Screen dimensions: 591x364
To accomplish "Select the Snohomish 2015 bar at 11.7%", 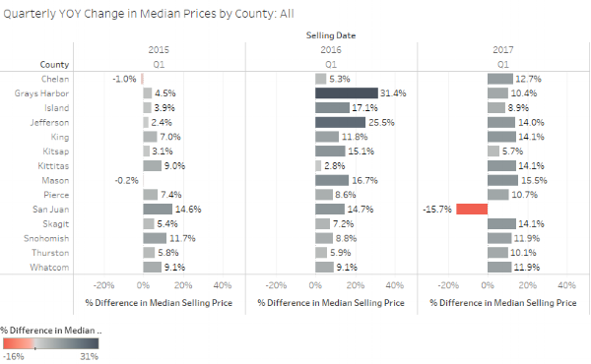I will (155, 238).
